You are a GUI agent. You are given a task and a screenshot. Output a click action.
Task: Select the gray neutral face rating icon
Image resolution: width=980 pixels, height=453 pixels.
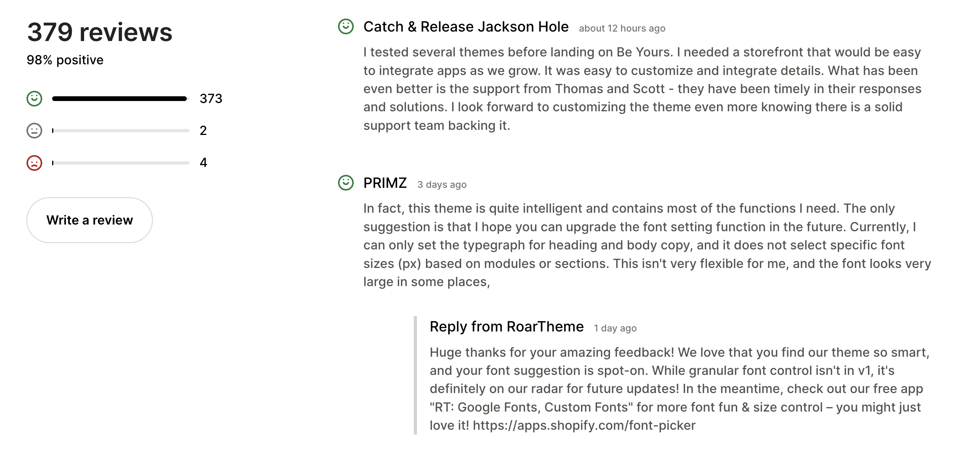(x=34, y=130)
